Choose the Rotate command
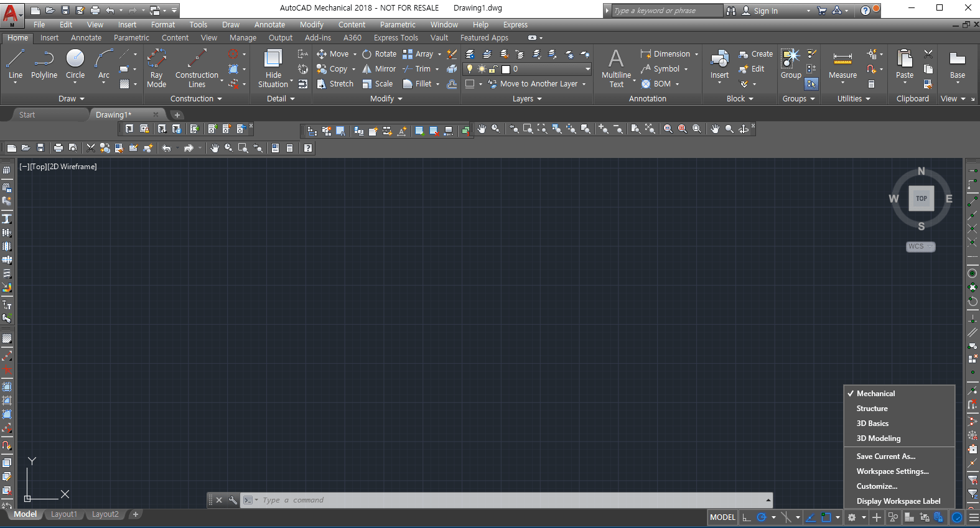 point(380,54)
